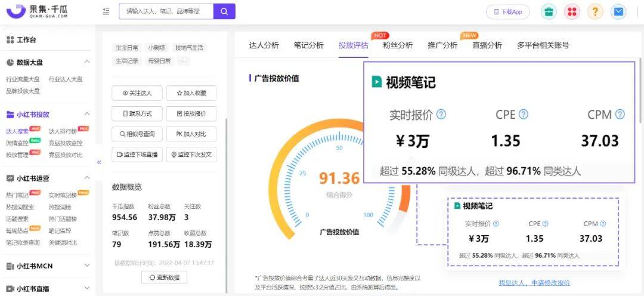The height and width of the screenshot is (296, 644).
Task: Open the blue mail messages icon
Action: (619, 12)
